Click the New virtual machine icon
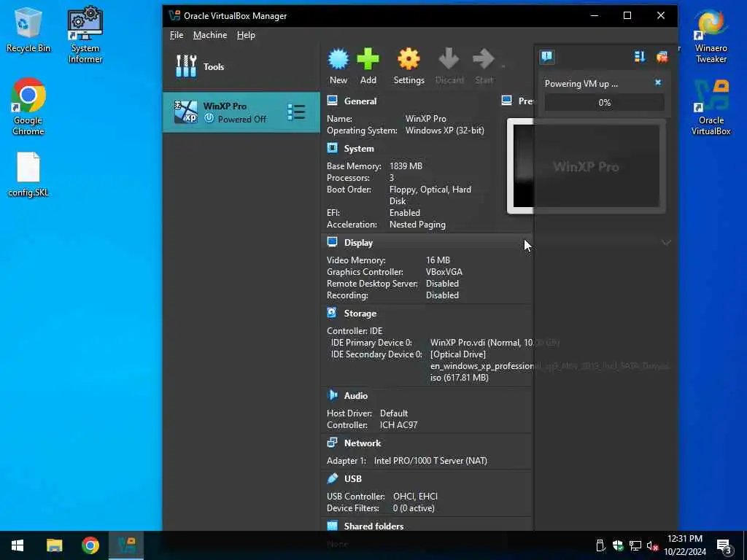 (x=338, y=59)
